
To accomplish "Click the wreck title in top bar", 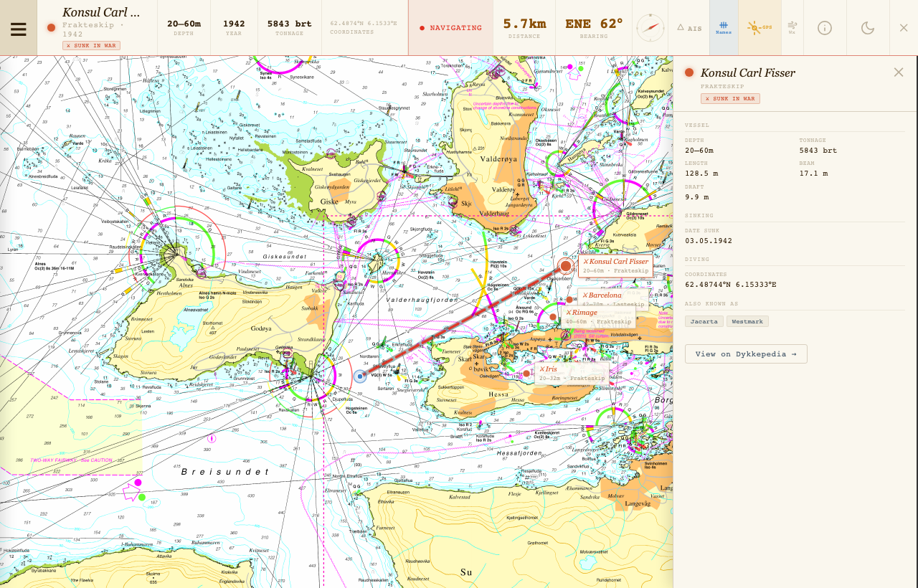I will [x=101, y=12].
